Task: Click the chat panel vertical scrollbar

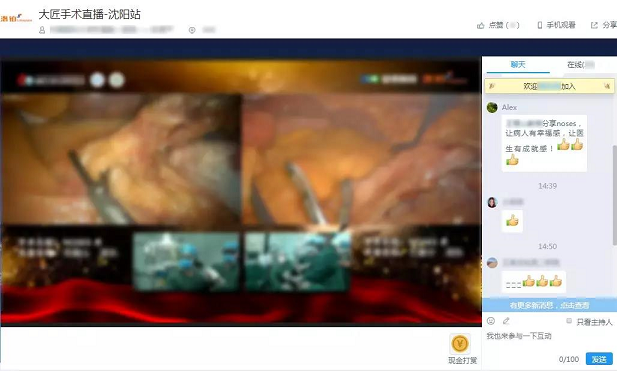Action: point(614,195)
